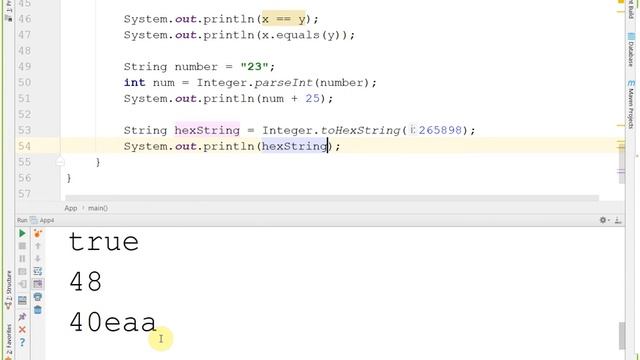The width and height of the screenshot is (640, 360).
Task: Clear console with trash icon
Action: point(38,310)
